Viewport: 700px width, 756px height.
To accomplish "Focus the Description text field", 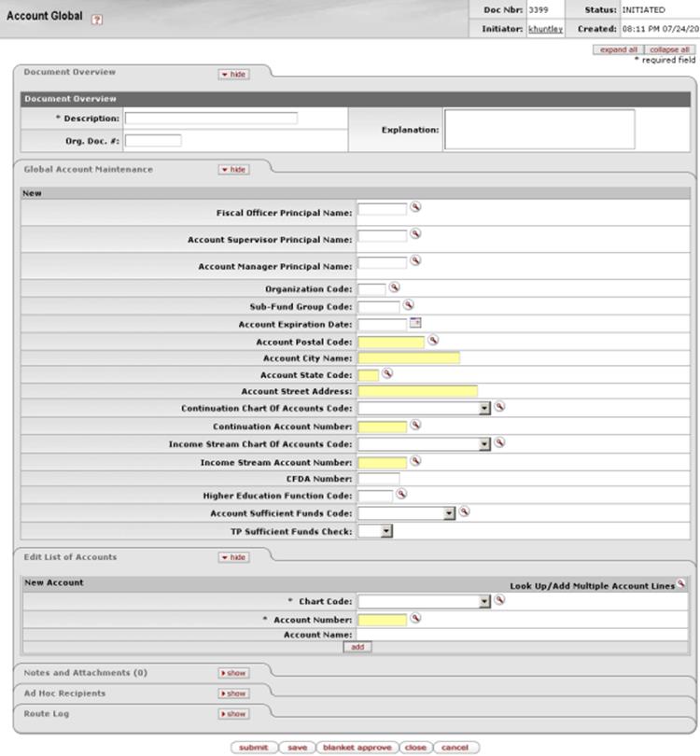I will (x=211, y=119).
